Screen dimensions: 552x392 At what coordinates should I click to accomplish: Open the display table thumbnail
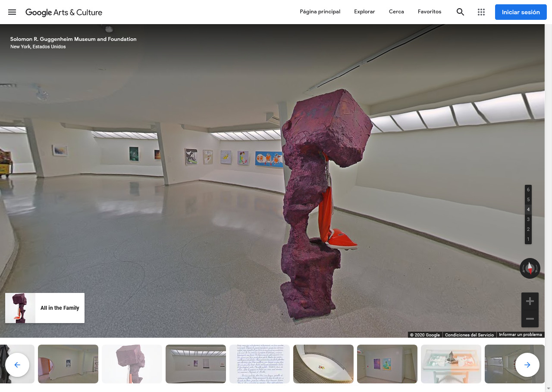pyautogui.click(x=451, y=364)
